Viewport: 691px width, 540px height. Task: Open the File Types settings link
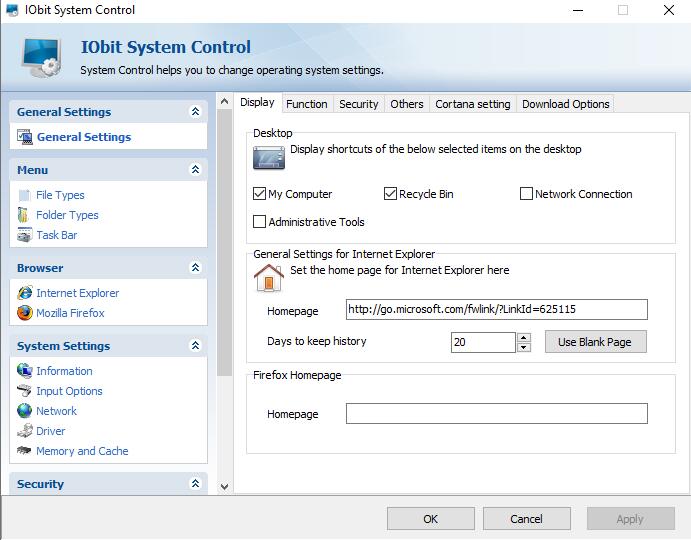click(60, 195)
